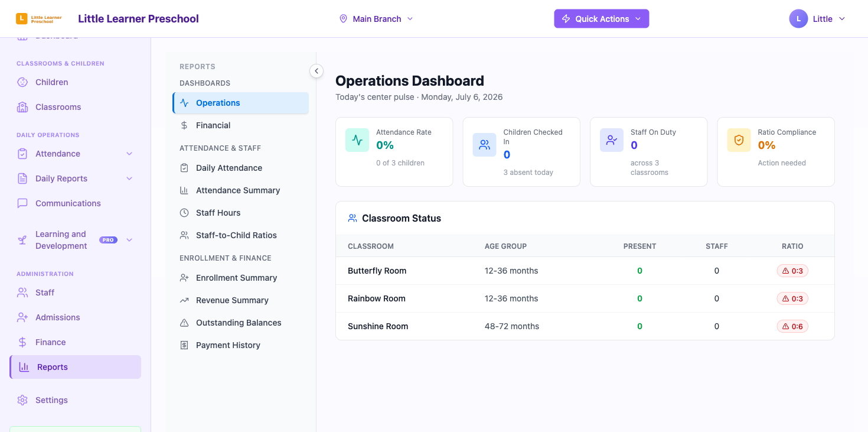Expand the Attendance sidebar submenu chevron
Screen dimensions: 868x432
129,154
